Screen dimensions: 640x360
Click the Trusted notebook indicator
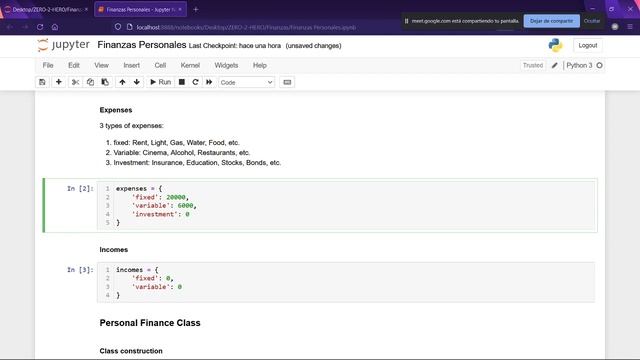[x=533, y=65]
